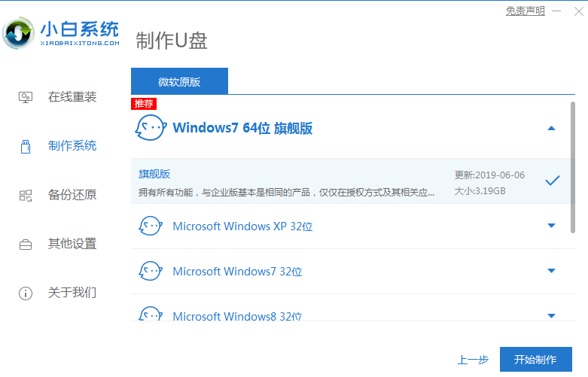Expand the Microsoft Windows XP 32位 entry
Viewport: 588px width, 377px height.
coord(551,227)
